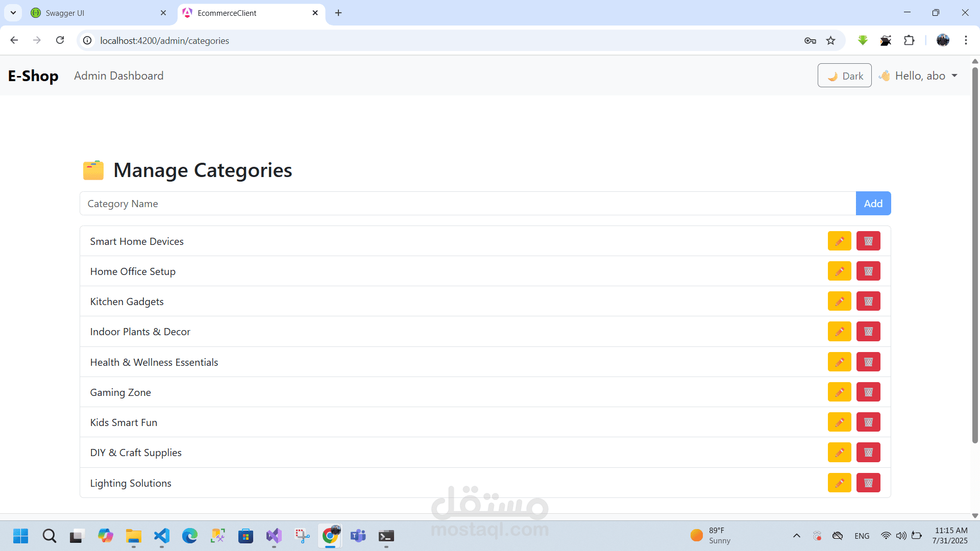Bookmark this page with star icon
980x551 pixels.
[831, 40]
